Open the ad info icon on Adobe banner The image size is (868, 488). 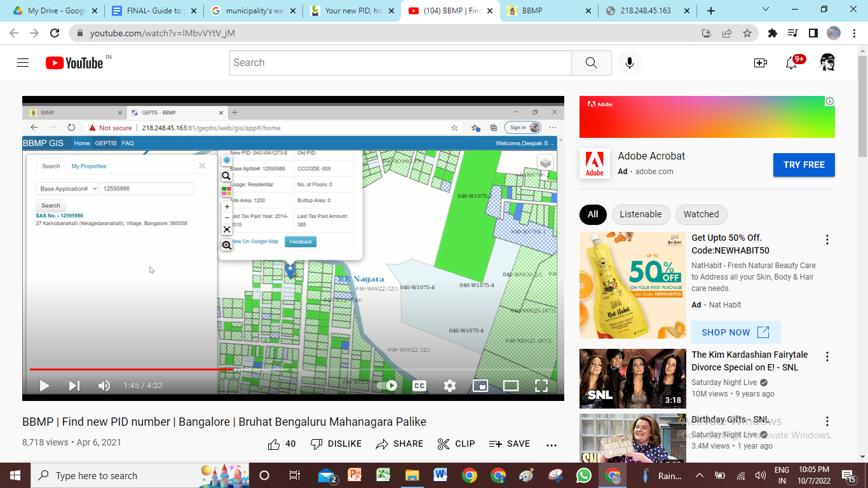coord(829,101)
